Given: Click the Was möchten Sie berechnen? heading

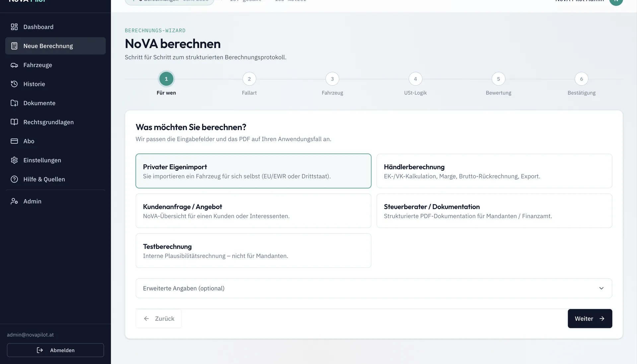Looking at the screenshot, I should [x=191, y=127].
